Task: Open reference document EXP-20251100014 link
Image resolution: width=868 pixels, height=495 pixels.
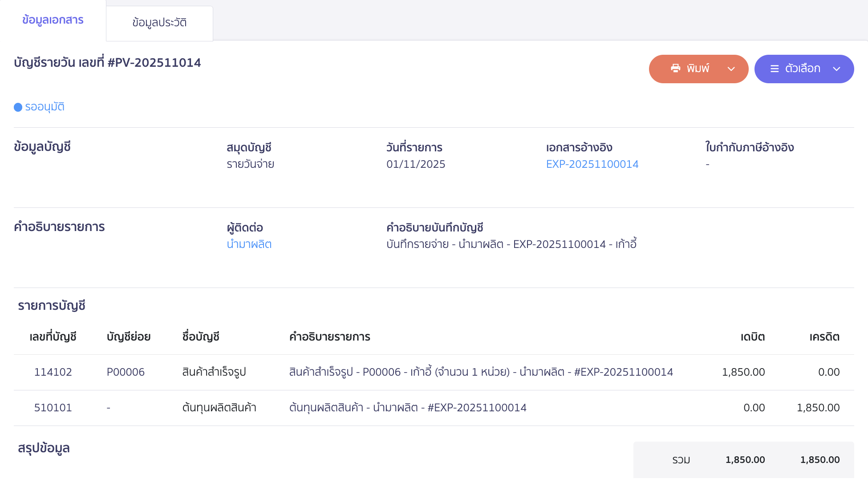Action: coord(592,164)
